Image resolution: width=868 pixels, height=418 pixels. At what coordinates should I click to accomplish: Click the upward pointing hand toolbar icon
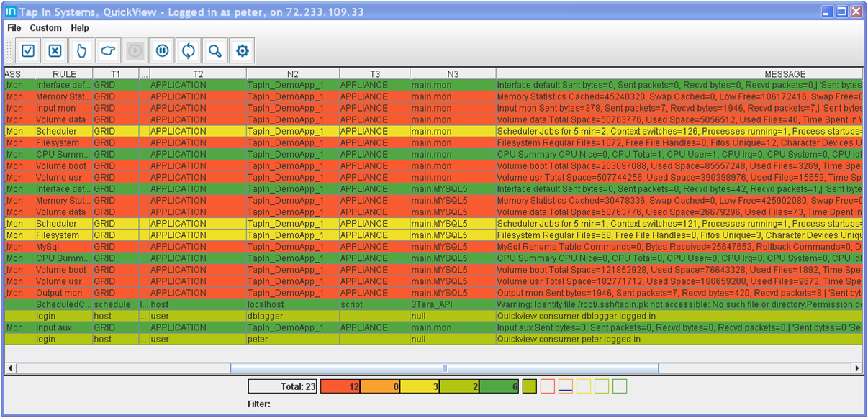(81, 50)
